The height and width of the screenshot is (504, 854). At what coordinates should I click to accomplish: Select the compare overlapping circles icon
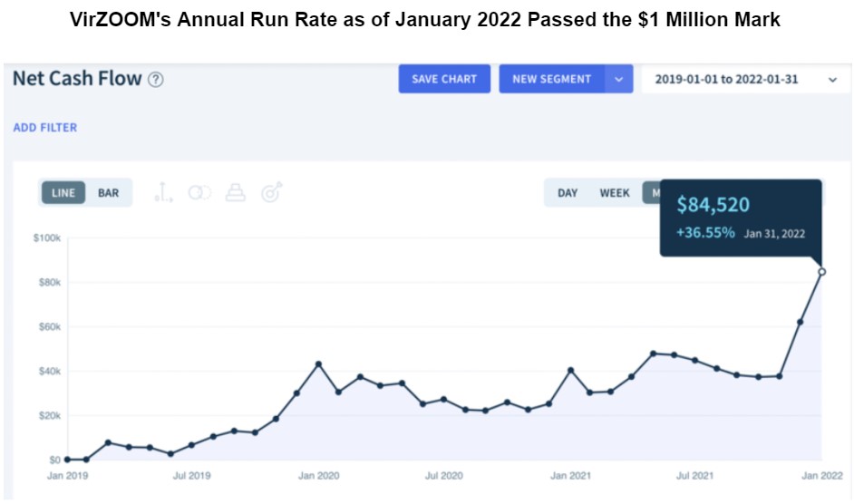(x=199, y=192)
